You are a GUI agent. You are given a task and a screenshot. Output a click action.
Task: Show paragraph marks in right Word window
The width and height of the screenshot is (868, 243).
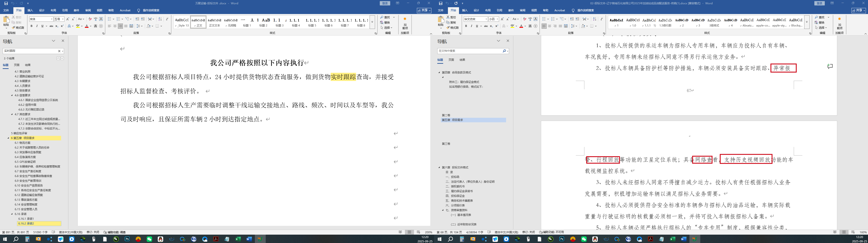tap(602, 19)
